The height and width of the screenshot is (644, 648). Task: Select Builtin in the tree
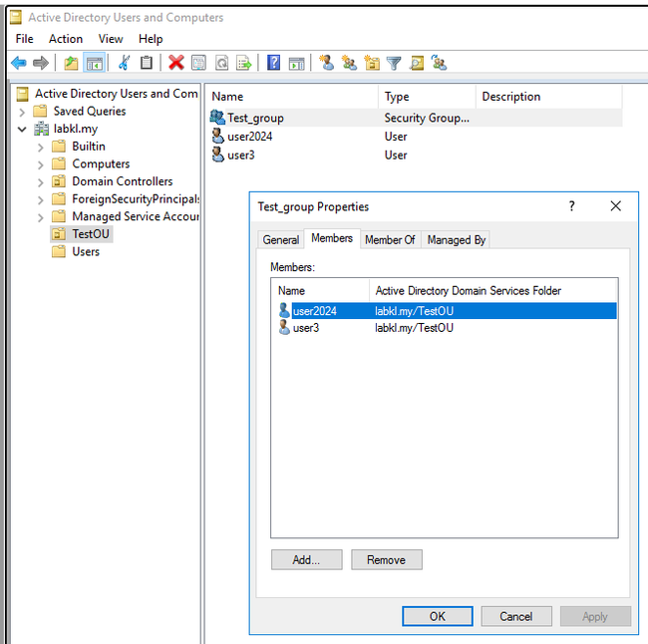[x=79, y=147]
